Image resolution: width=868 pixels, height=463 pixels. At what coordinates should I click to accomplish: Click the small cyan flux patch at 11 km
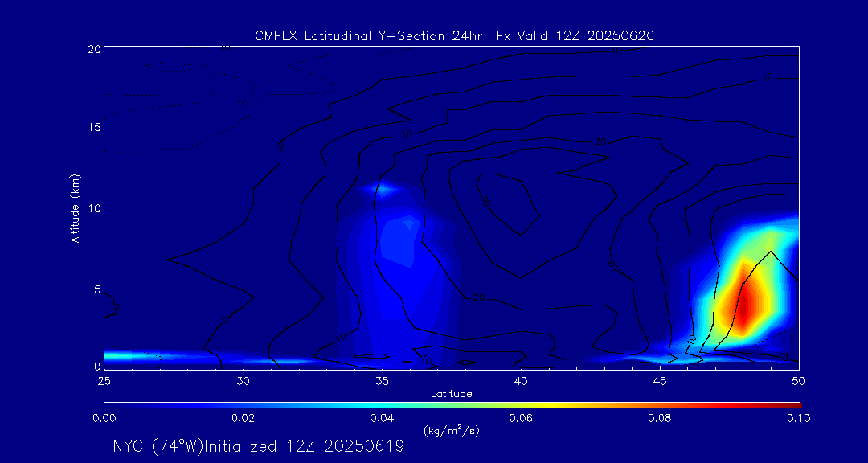[x=383, y=190]
